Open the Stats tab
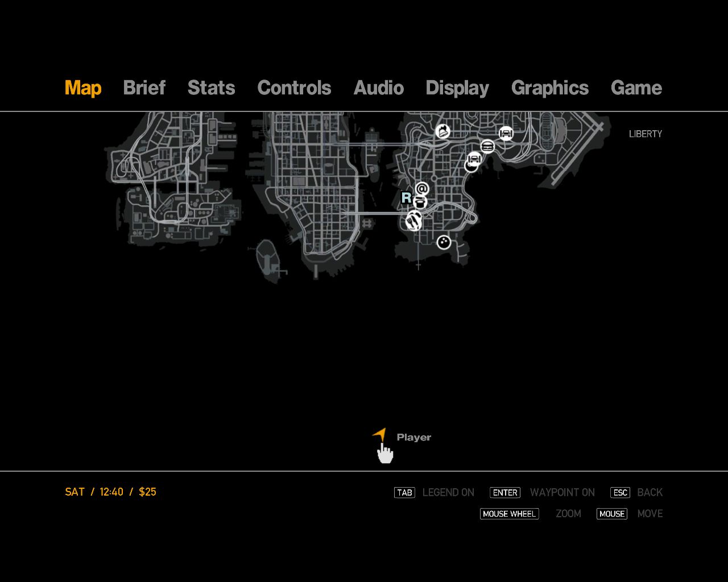Image resolution: width=728 pixels, height=582 pixels. pos(211,88)
